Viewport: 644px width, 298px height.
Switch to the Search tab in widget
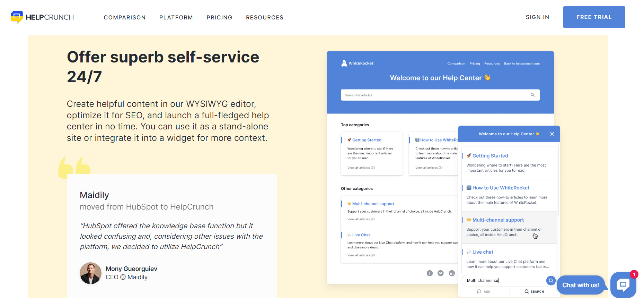point(534,292)
